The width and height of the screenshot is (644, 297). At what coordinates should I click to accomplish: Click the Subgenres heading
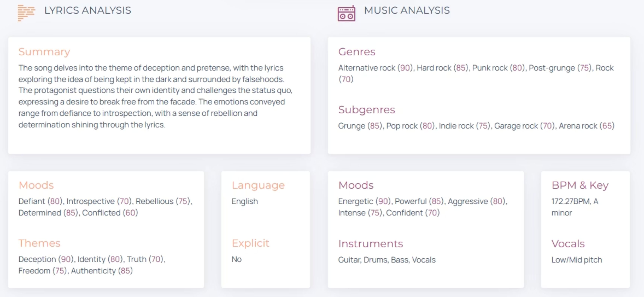click(x=366, y=110)
